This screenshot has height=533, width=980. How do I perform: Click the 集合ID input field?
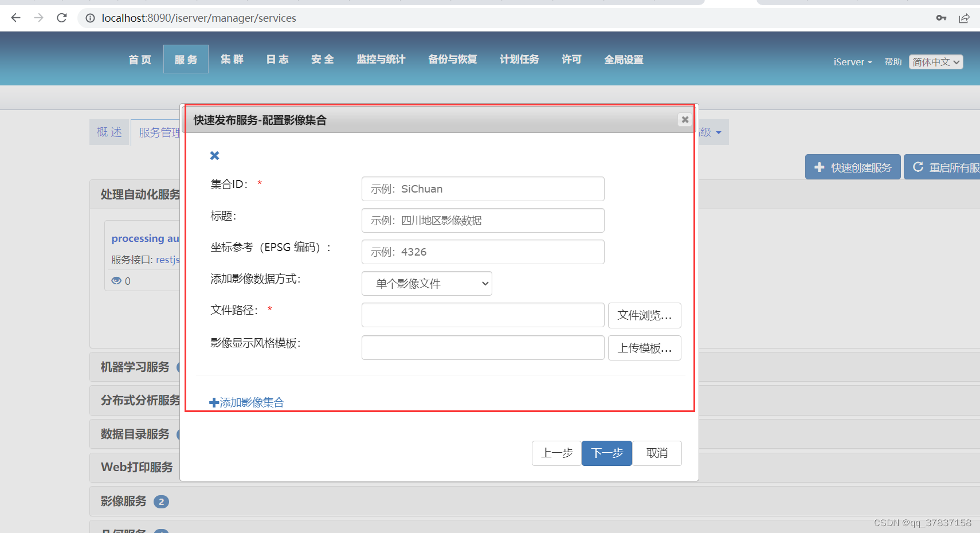click(x=483, y=189)
